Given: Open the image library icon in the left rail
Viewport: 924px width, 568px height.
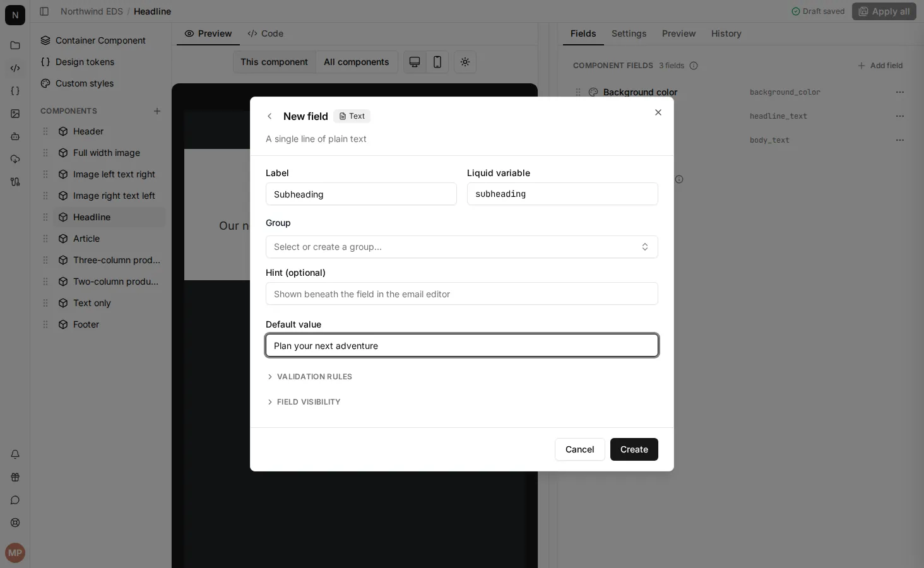Looking at the screenshot, I should [x=15, y=114].
